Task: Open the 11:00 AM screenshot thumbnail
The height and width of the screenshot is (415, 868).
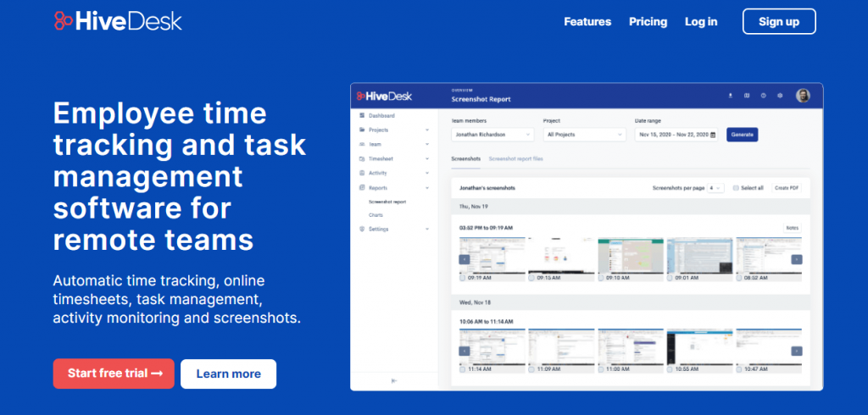Action: [631, 347]
